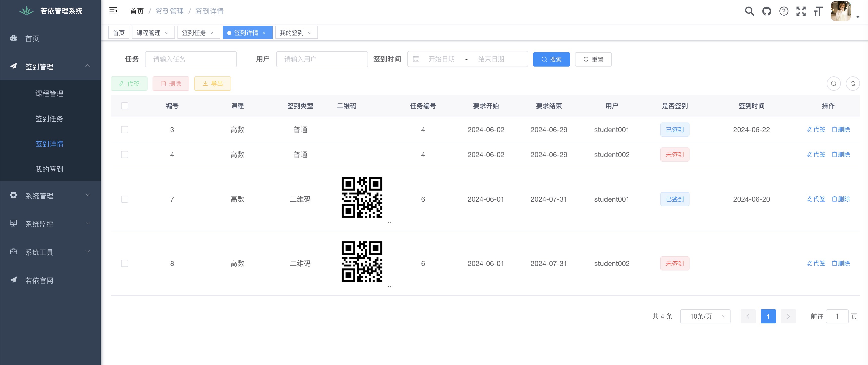Collapse the sidebar with the hamburger icon
This screenshot has height=365, width=868.
(x=113, y=11)
